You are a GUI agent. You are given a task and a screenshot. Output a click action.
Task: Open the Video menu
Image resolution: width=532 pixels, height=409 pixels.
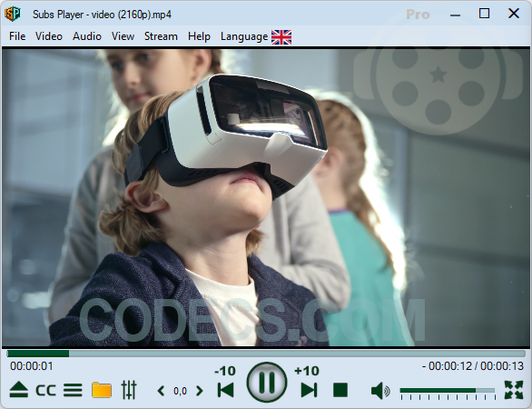point(49,36)
